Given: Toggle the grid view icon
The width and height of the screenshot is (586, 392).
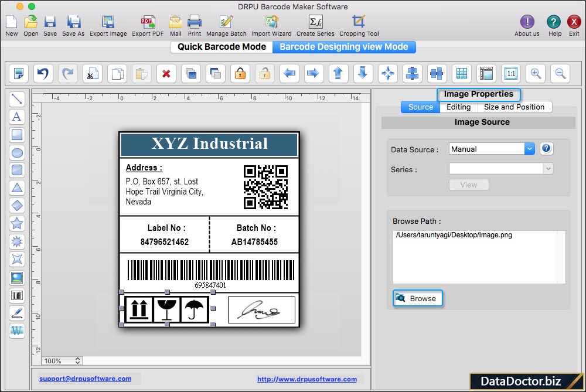Looking at the screenshot, I should point(462,73).
